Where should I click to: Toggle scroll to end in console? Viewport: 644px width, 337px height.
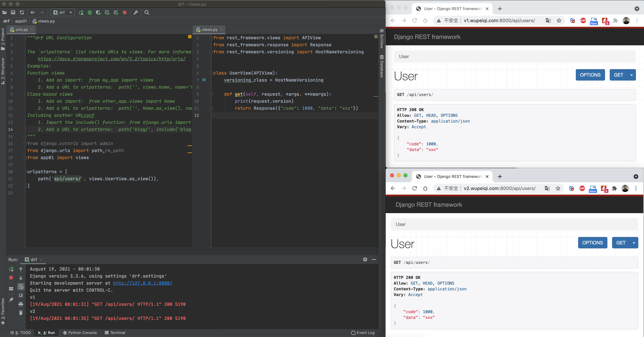(x=21, y=295)
